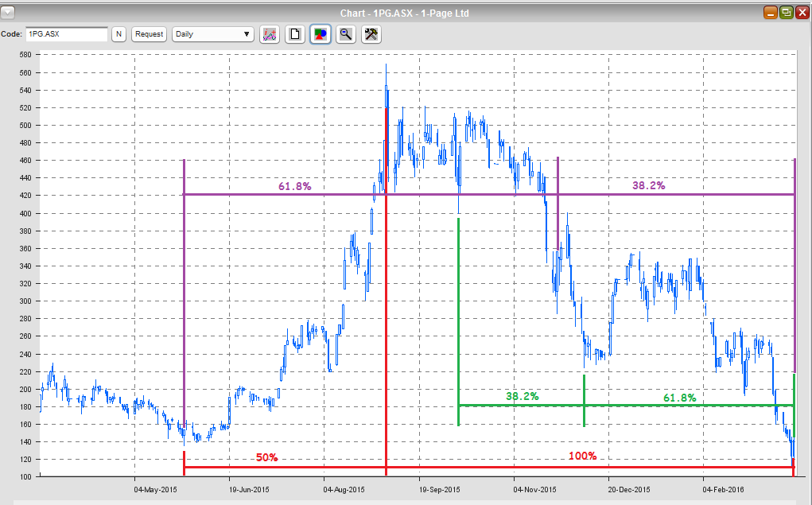Viewport: 812px width, 505px height.
Task: Click the green 61.8% label
Action: pos(679,398)
